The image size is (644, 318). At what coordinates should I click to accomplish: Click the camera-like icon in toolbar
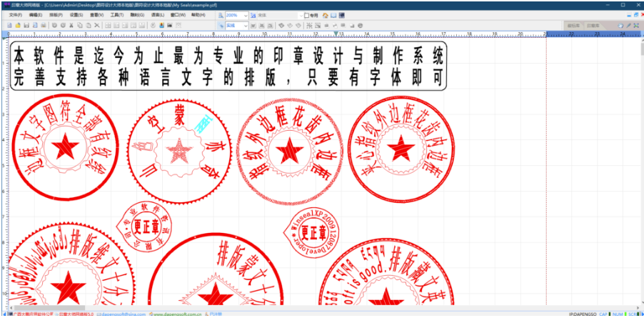170,26
